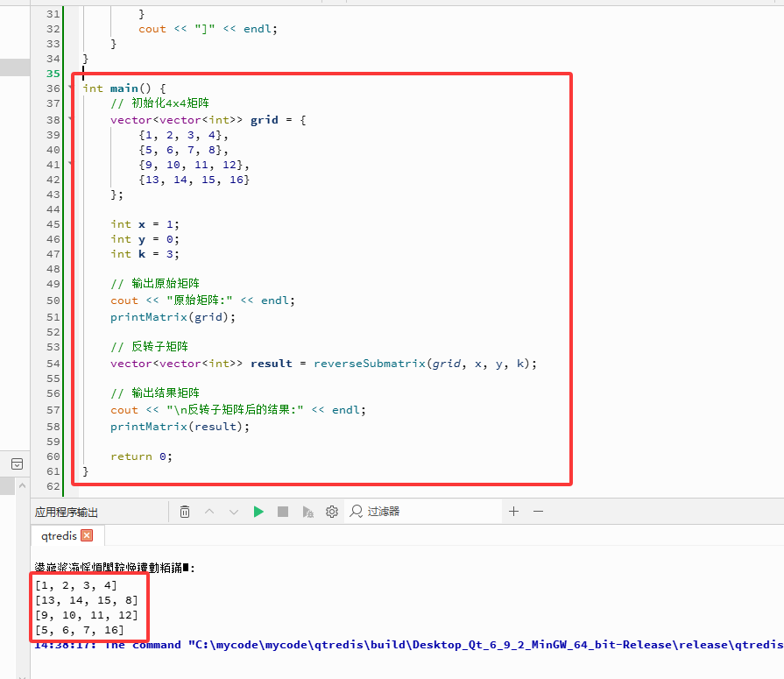Click the previous item up-arrow in output toolbar

[x=208, y=511]
